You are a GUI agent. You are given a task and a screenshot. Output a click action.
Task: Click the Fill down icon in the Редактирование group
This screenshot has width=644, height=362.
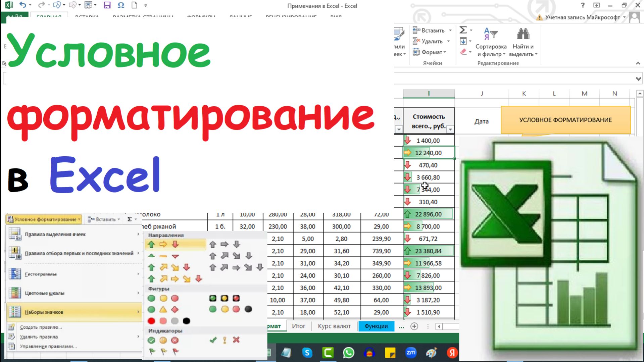point(463,41)
